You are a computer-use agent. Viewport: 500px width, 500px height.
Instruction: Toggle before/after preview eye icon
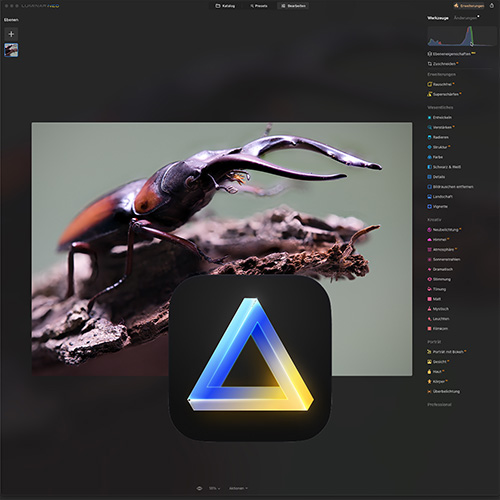coord(199,488)
